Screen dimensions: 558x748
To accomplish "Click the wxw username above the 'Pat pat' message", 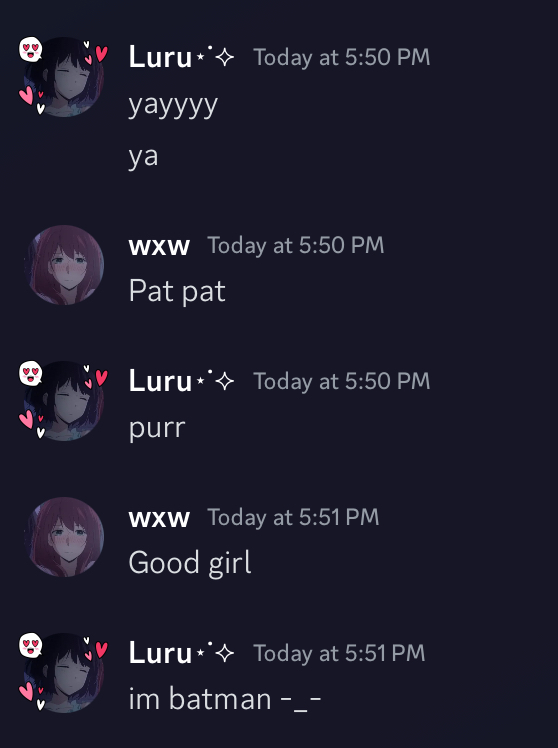I will (159, 246).
